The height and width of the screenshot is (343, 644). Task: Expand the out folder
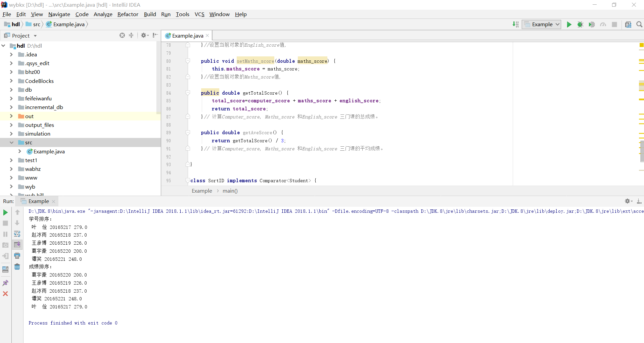coord(11,116)
